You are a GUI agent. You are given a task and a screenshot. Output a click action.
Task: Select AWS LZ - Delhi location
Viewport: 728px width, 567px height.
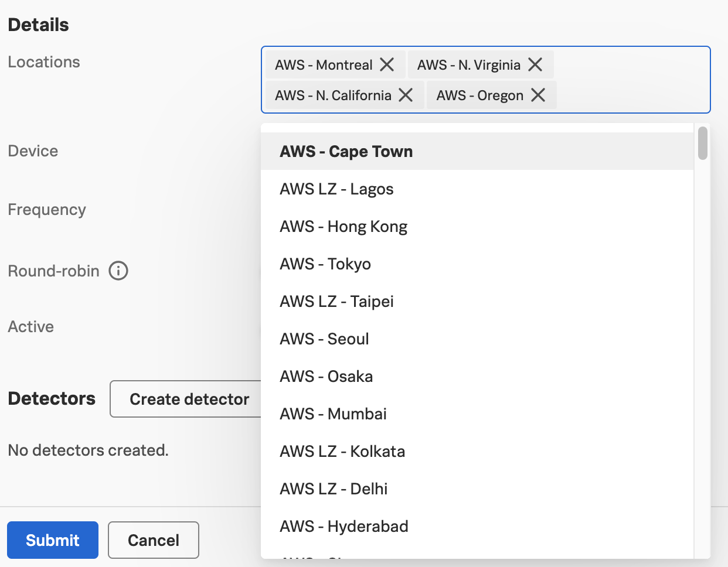(334, 489)
